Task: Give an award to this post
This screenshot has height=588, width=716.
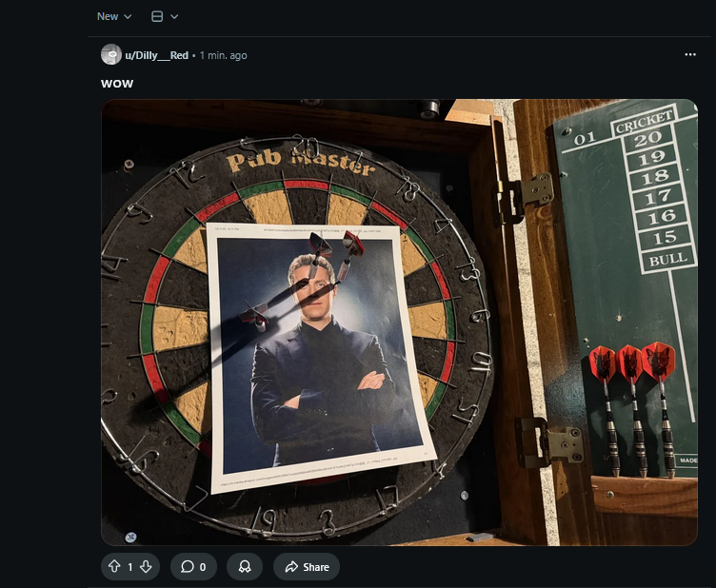Action: click(x=245, y=567)
